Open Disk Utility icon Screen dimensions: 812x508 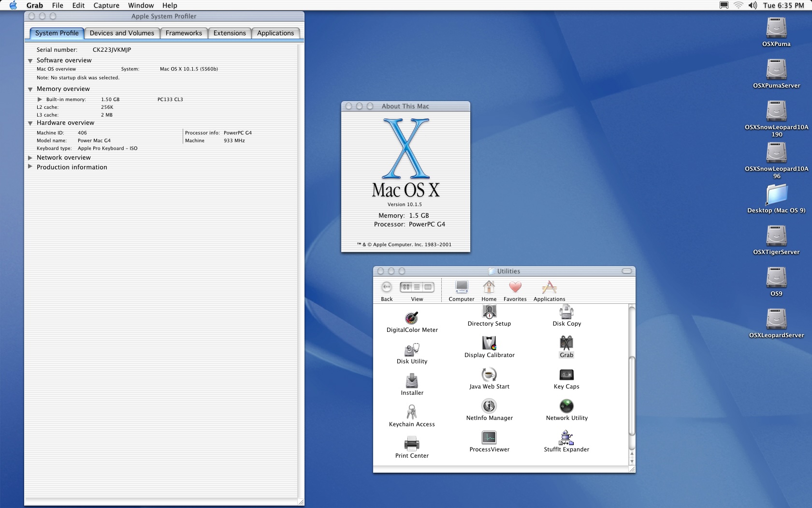[412, 350]
